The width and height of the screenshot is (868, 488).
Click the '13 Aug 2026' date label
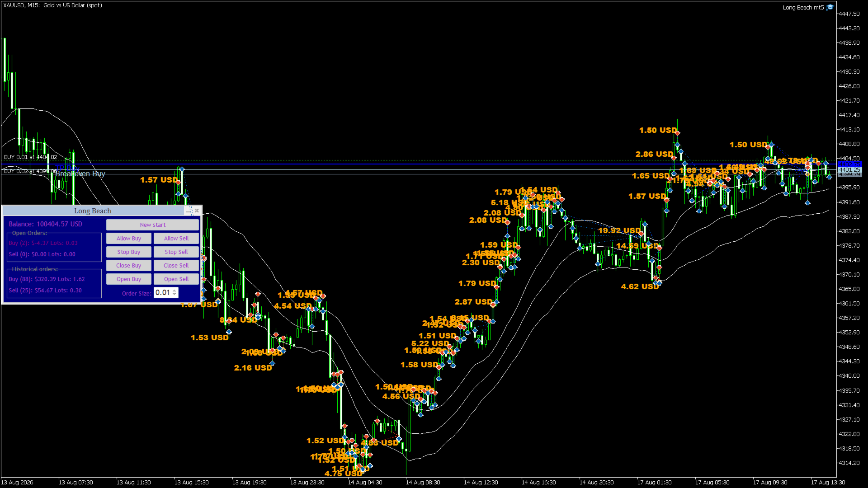pos(17,483)
